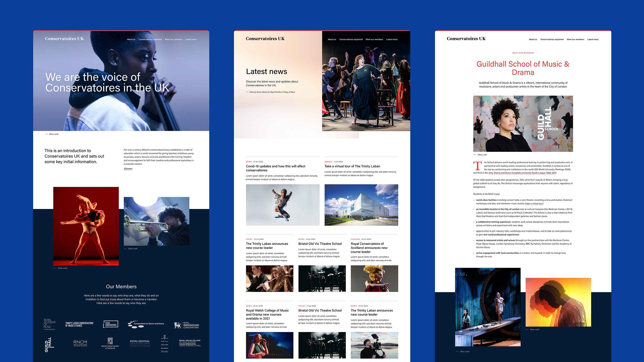Click the 'Latest news' page heading
The height and width of the screenshot is (362, 644).
point(266,72)
